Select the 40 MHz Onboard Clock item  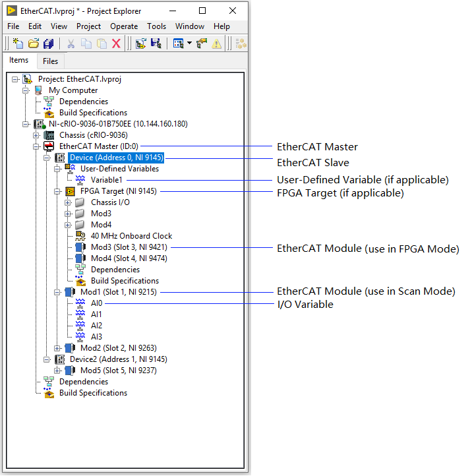click(x=131, y=236)
